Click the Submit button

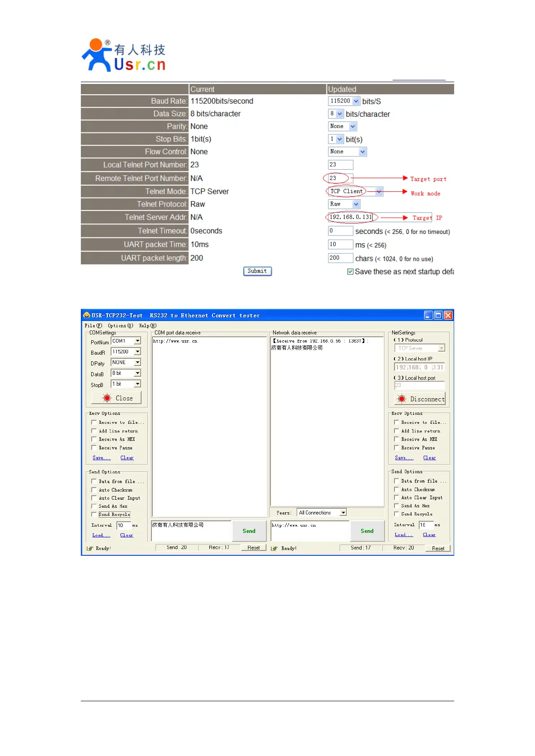coord(257,271)
